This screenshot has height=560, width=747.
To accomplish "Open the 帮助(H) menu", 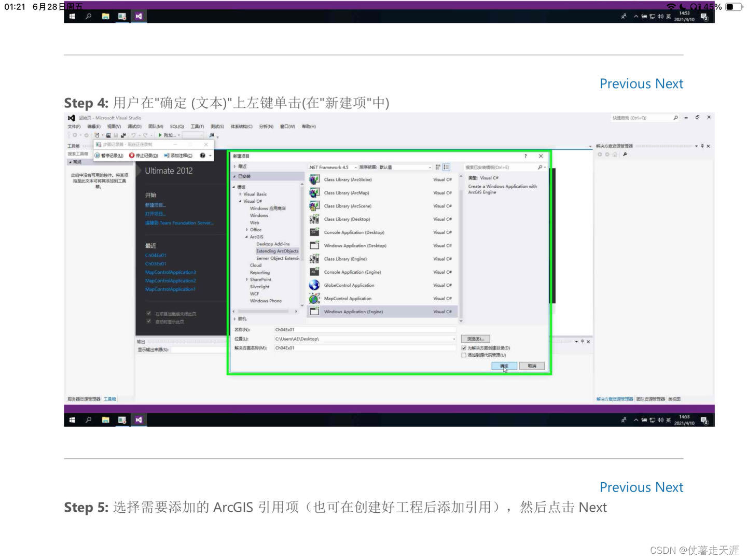I will pyautogui.click(x=309, y=127).
